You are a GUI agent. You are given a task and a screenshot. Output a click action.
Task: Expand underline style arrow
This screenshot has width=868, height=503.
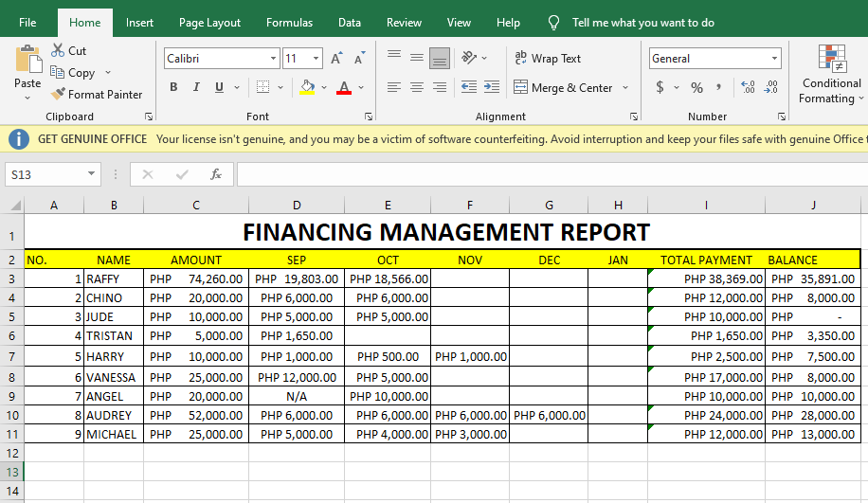coord(237,87)
